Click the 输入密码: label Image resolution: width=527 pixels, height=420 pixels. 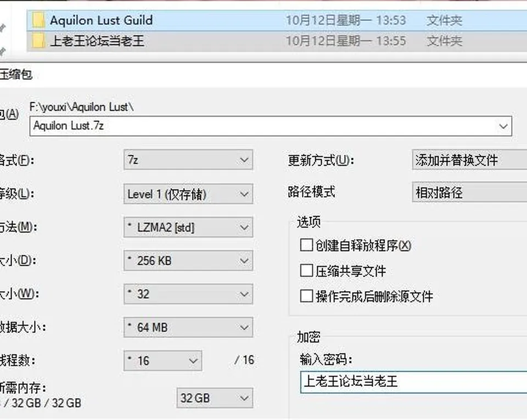(326, 360)
